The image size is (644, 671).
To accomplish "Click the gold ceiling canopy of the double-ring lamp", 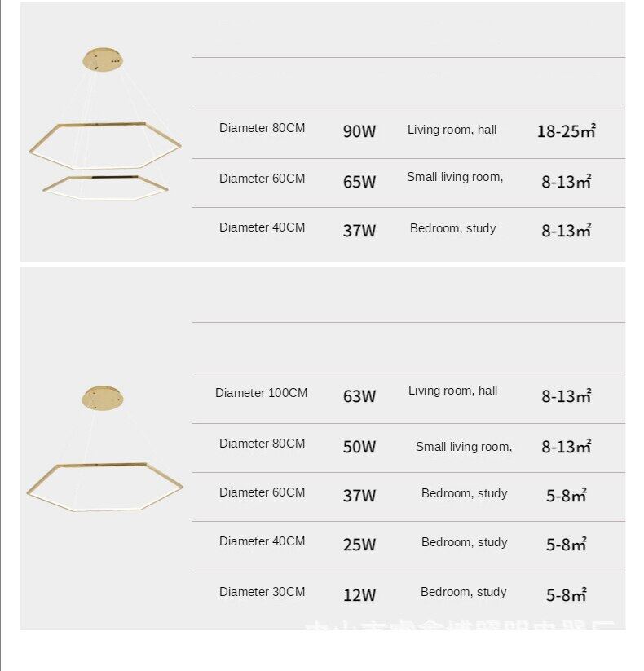I will (104, 60).
